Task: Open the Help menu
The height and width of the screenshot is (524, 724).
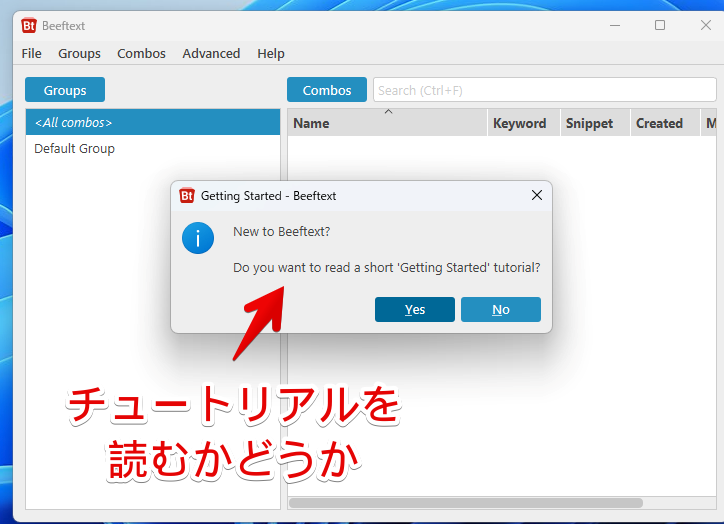Action: 271,54
